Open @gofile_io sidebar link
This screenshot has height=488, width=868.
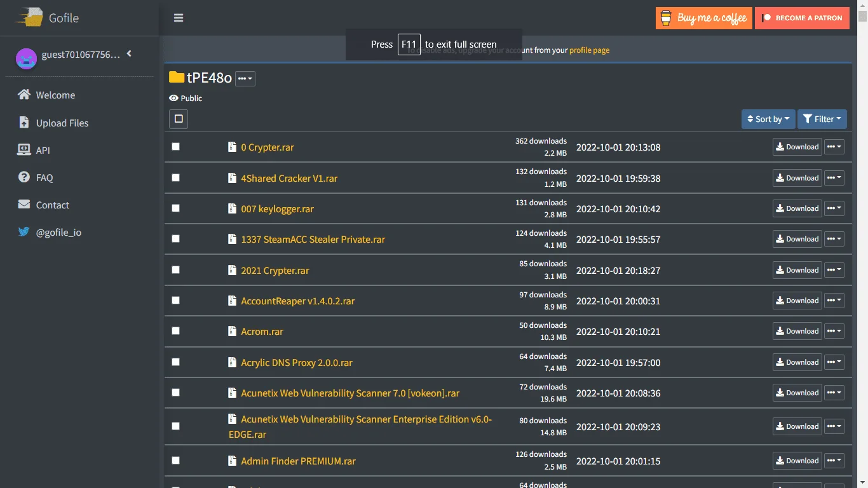point(79,232)
